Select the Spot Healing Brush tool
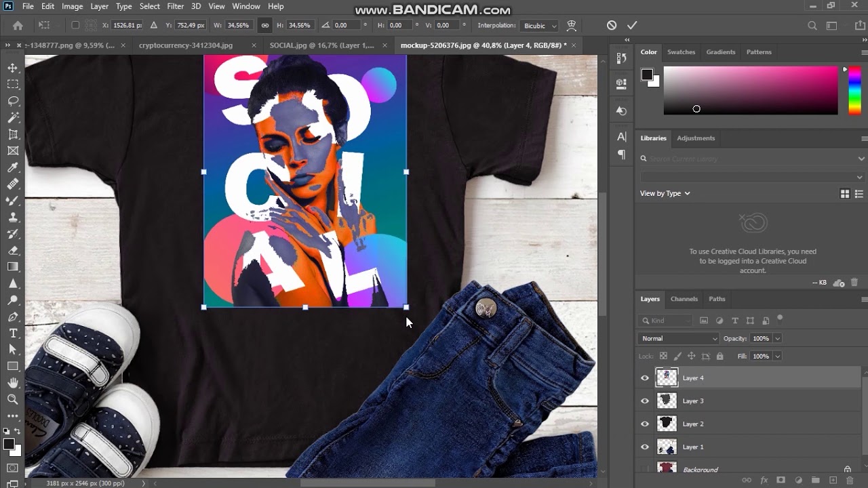This screenshot has height=488, width=868. tap(13, 184)
